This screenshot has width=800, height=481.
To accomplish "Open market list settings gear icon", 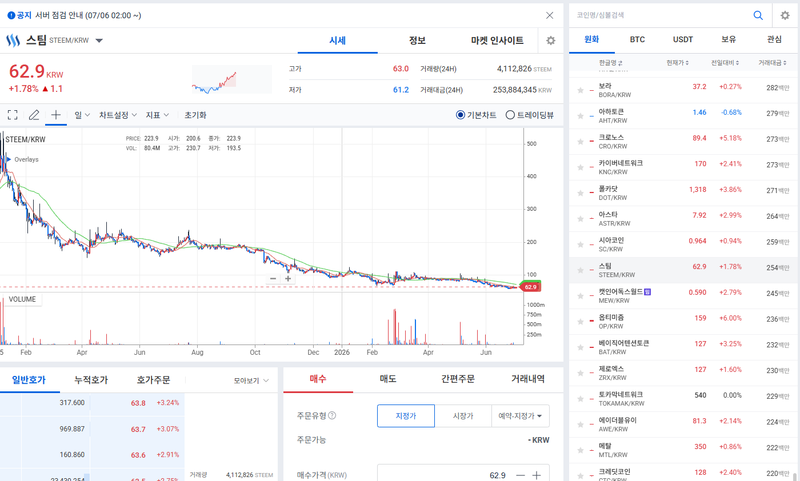I will (x=785, y=15).
